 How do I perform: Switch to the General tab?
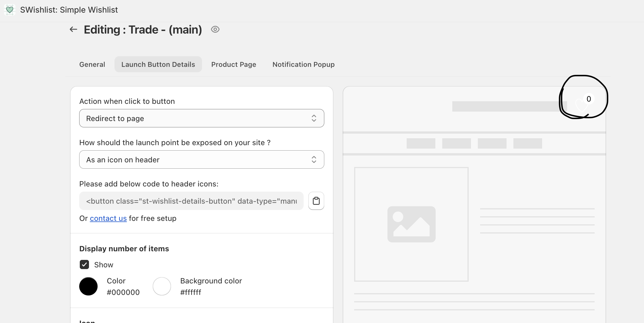coord(92,64)
